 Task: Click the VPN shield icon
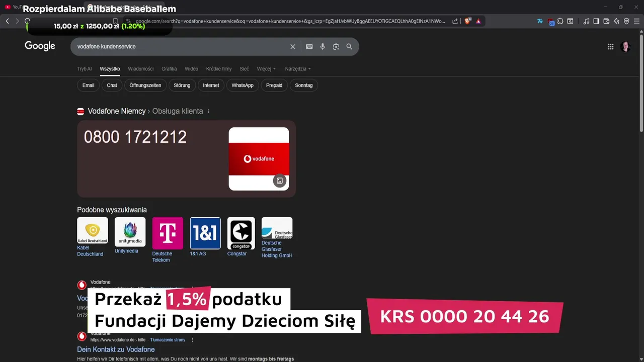coord(626,21)
